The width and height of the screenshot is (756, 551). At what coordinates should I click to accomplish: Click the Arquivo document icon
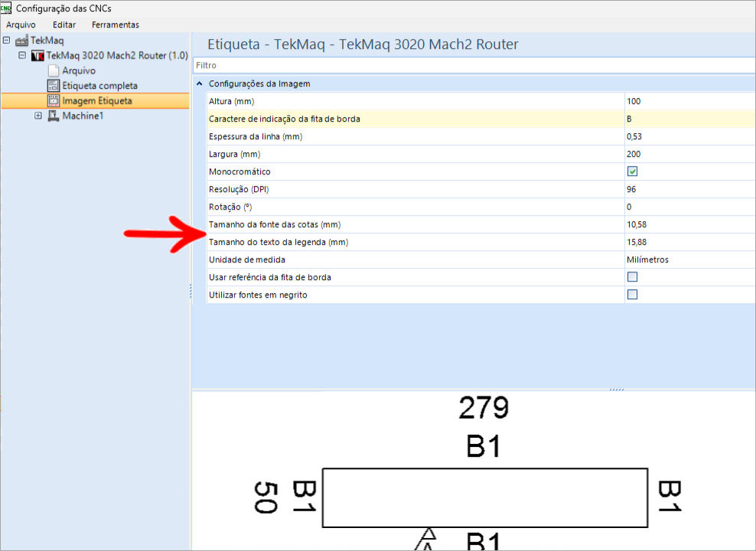pos(53,70)
